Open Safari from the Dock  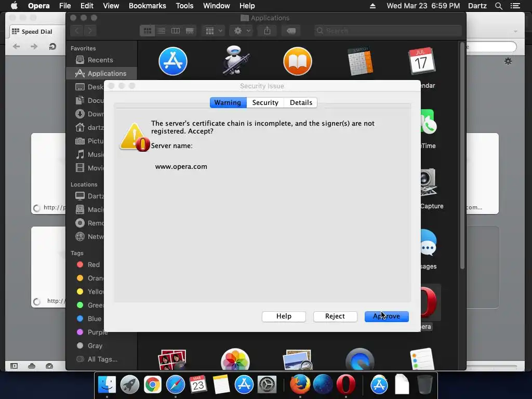176,385
